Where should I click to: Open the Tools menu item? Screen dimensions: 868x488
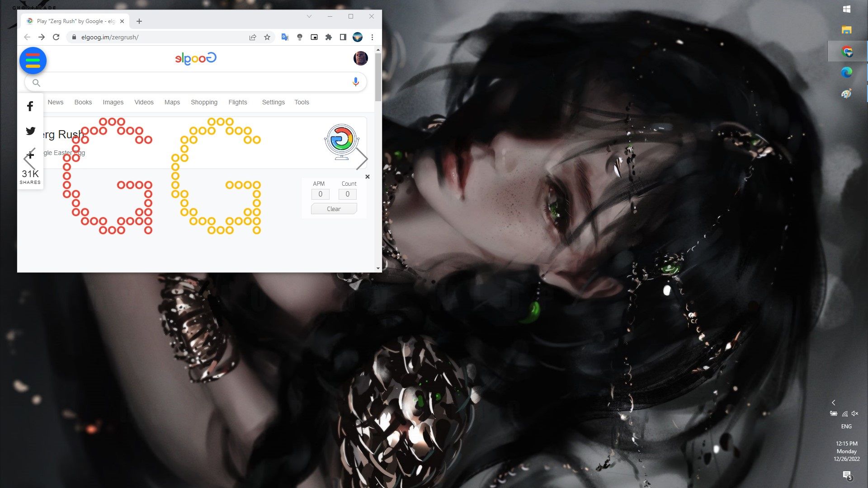301,102
